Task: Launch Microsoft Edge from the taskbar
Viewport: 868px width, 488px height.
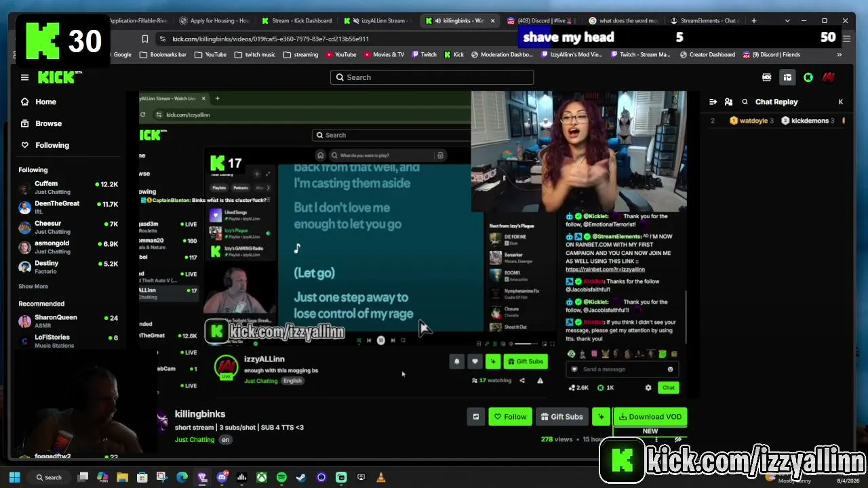Action: coord(182,477)
